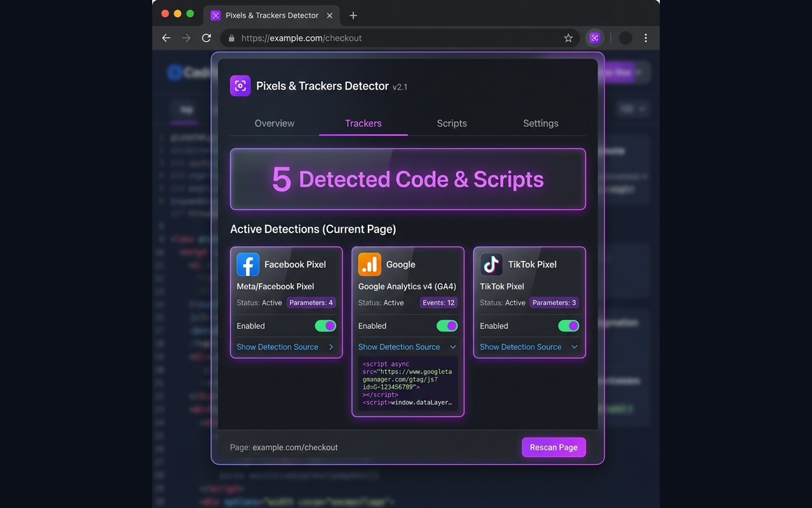Image resolution: width=812 pixels, height=508 pixels.
Task: Click the Events: 12 badge
Action: point(439,303)
